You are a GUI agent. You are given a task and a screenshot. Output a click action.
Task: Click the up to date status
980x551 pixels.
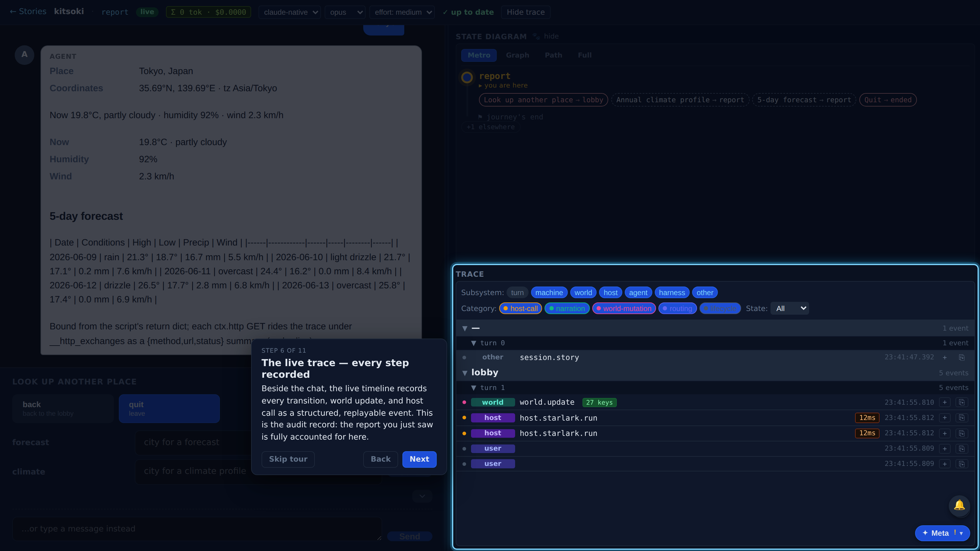(468, 12)
